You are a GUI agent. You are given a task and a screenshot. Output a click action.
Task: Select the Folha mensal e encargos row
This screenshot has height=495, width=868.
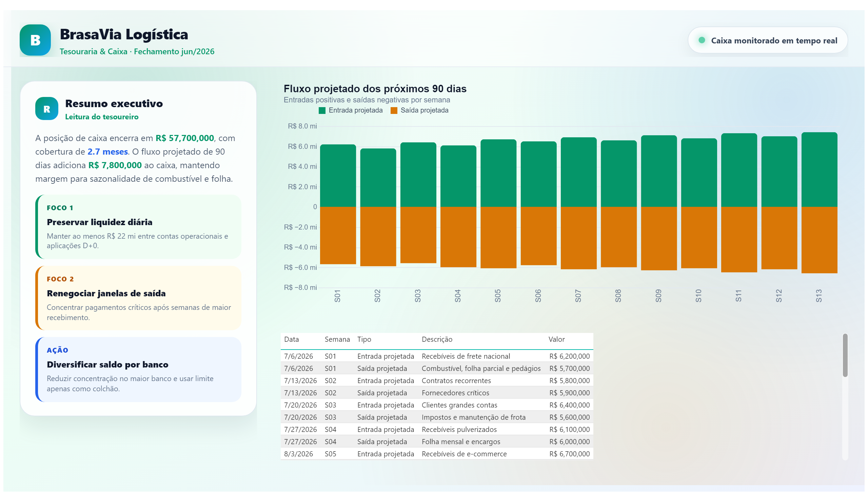pos(437,442)
